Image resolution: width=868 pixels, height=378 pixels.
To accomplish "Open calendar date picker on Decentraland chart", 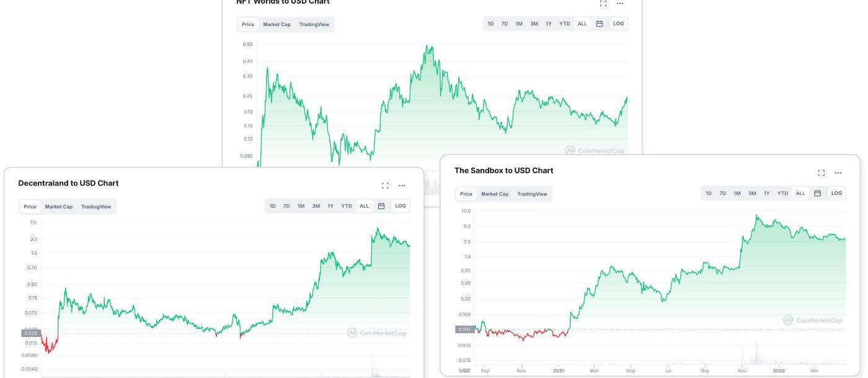I will pos(381,206).
